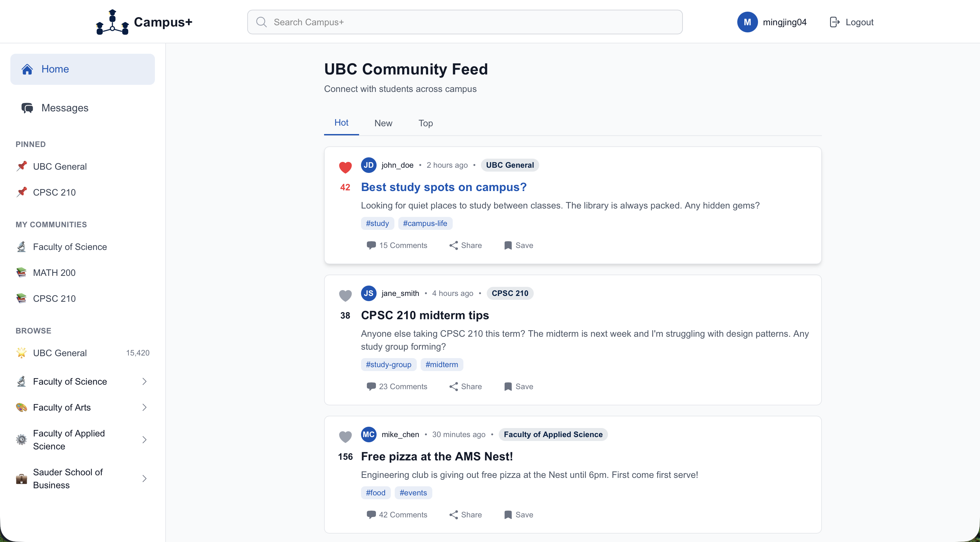Switch to the New tab
Screen dimensions: 980x542
[383, 123]
